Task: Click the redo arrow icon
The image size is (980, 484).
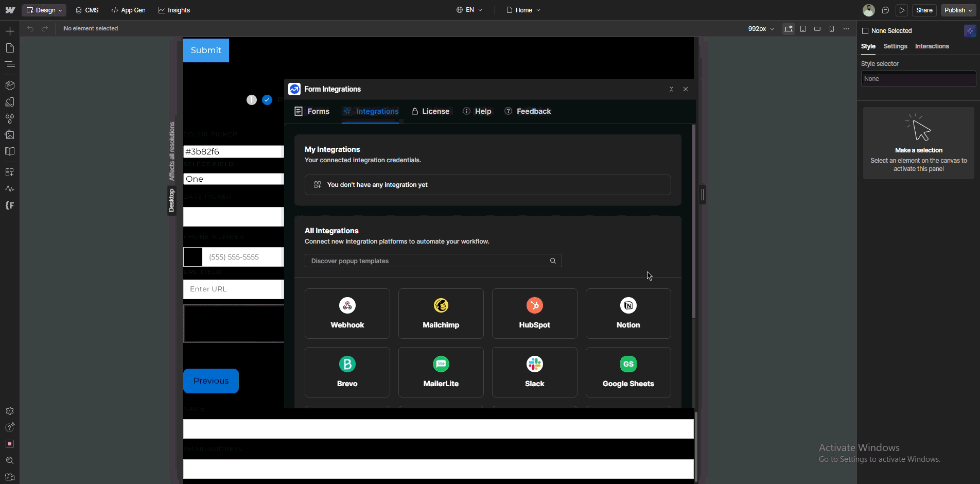Action: [45, 29]
